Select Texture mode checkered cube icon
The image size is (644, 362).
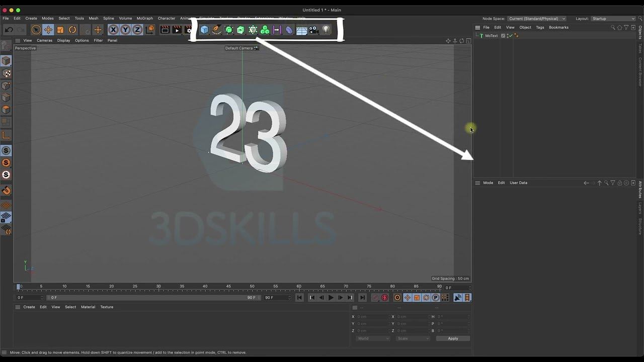(6, 73)
